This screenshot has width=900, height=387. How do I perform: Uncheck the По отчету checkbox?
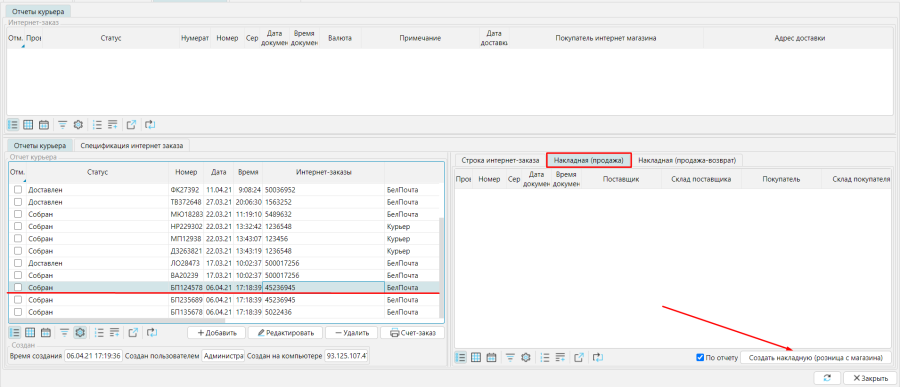click(x=700, y=358)
